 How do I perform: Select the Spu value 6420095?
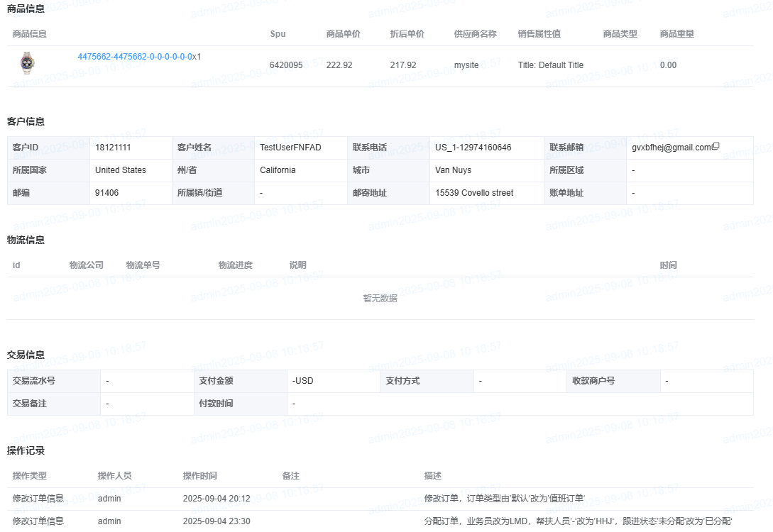click(286, 65)
